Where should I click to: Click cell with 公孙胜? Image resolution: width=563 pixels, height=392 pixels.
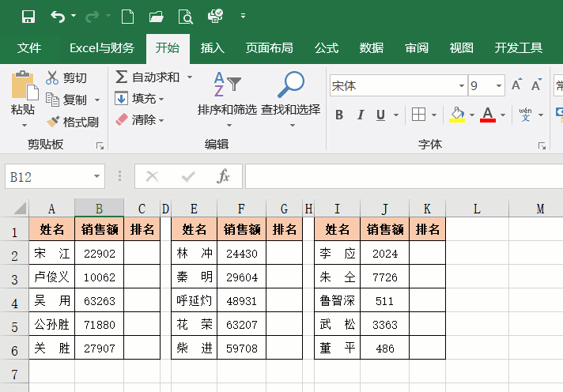click(x=51, y=324)
